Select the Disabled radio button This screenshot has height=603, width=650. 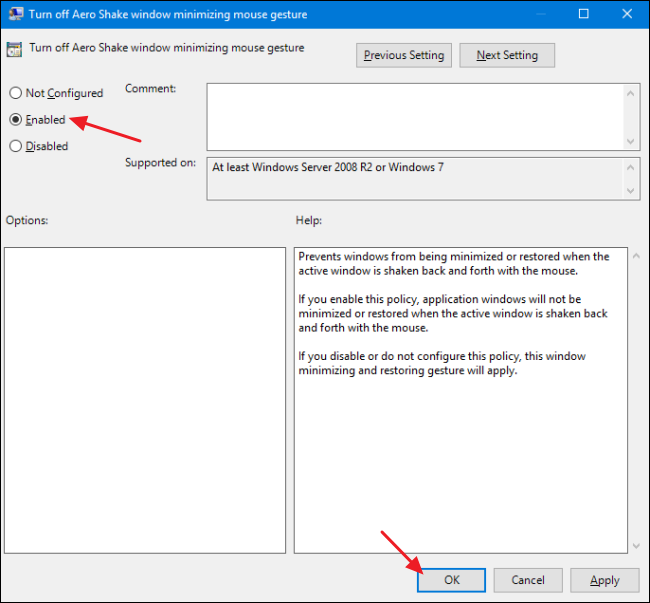(x=16, y=146)
